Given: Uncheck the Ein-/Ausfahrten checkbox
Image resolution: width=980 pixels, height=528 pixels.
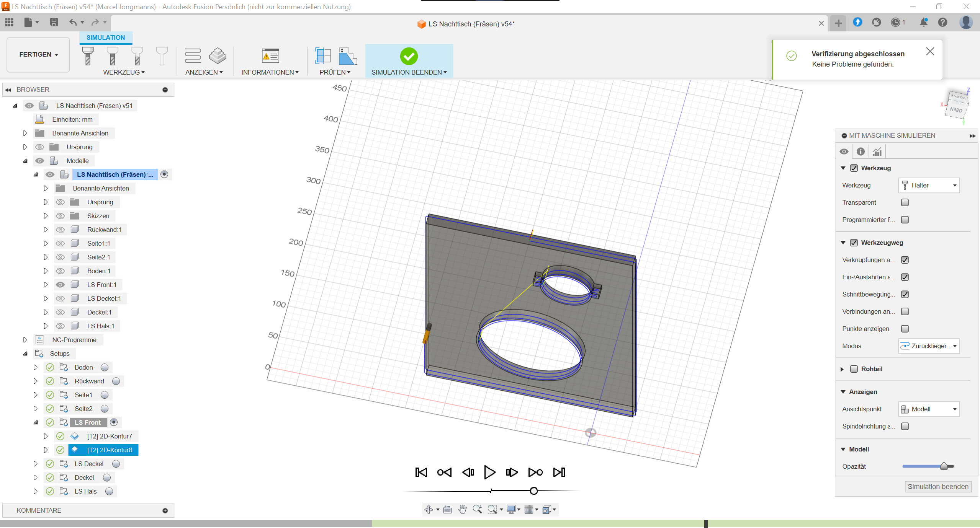Looking at the screenshot, I should tap(905, 277).
